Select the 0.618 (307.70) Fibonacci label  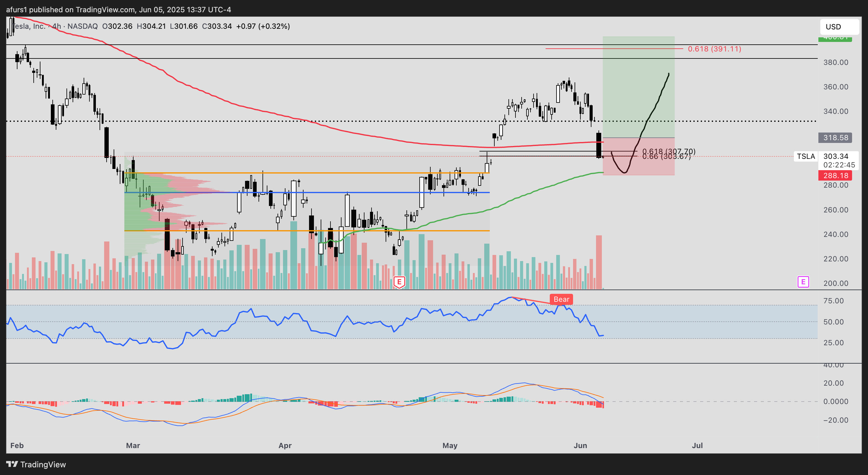point(669,151)
